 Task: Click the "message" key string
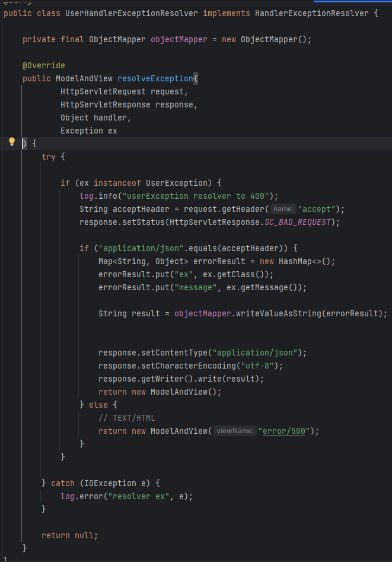pyautogui.click(x=196, y=287)
